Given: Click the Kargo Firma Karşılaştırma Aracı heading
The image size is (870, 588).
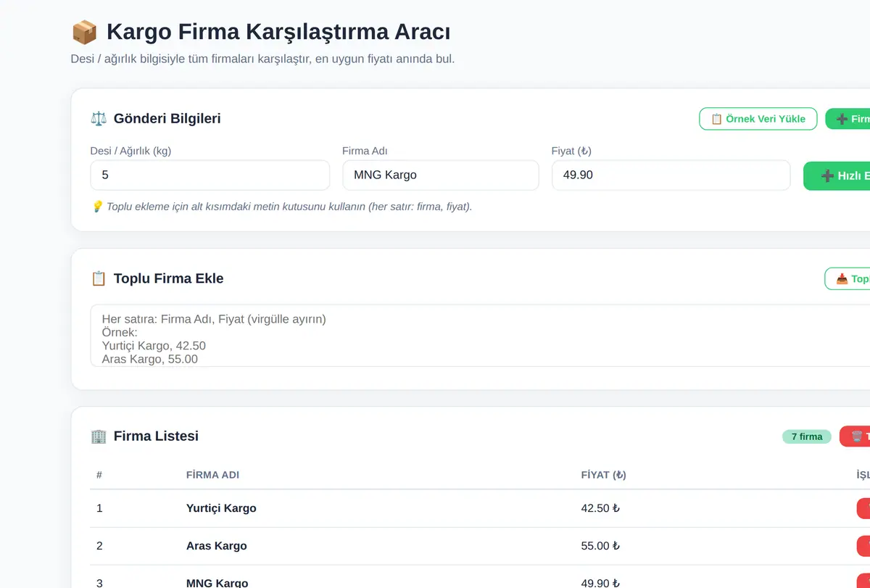Looking at the screenshot, I should click(x=278, y=32).
